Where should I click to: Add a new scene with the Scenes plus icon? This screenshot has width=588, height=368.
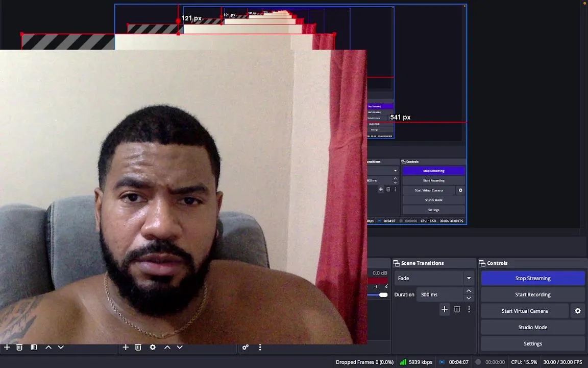pos(7,348)
